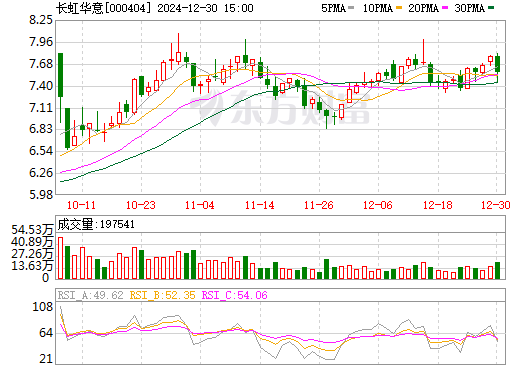
Task: Click the 13.63万 volume axis label
Action: (x=32, y=266)
